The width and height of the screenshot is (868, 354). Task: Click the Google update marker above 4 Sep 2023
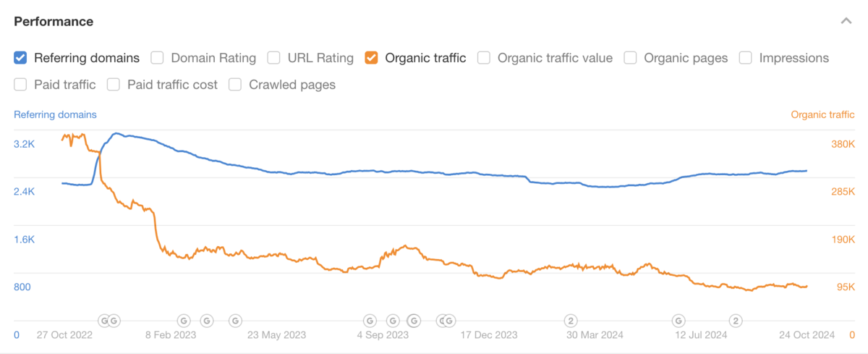click(370, 320)
